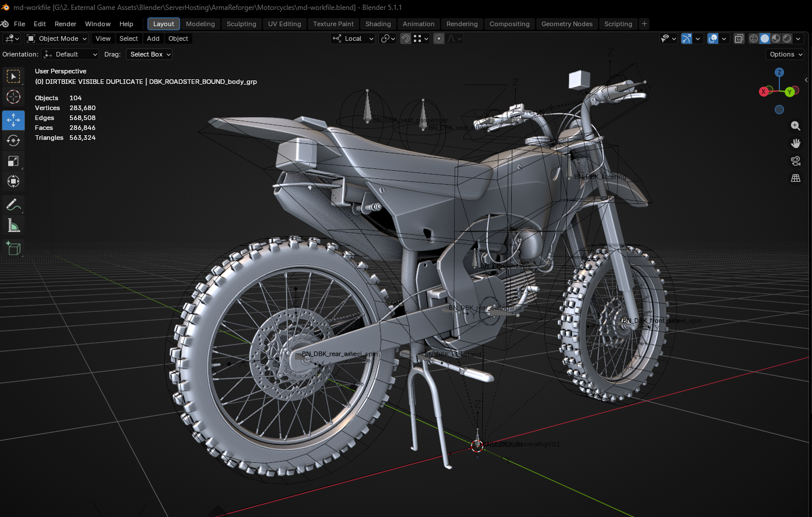Open the Render menu
Screen dimensions: 812x517
(65, 24)
